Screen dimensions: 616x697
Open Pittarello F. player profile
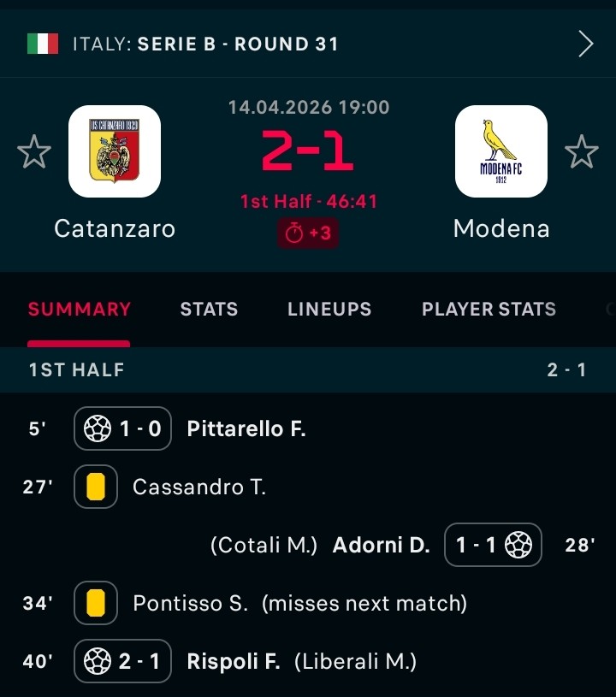246,428
